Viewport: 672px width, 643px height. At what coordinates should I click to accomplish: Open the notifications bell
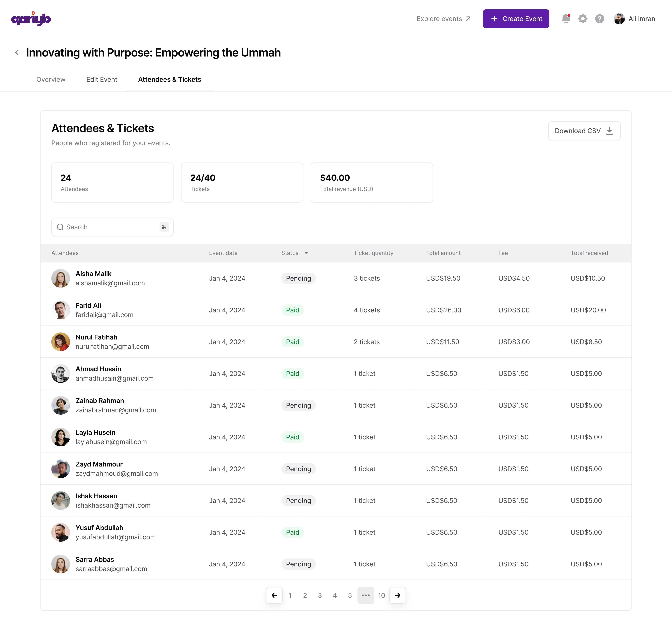[565, 19]
